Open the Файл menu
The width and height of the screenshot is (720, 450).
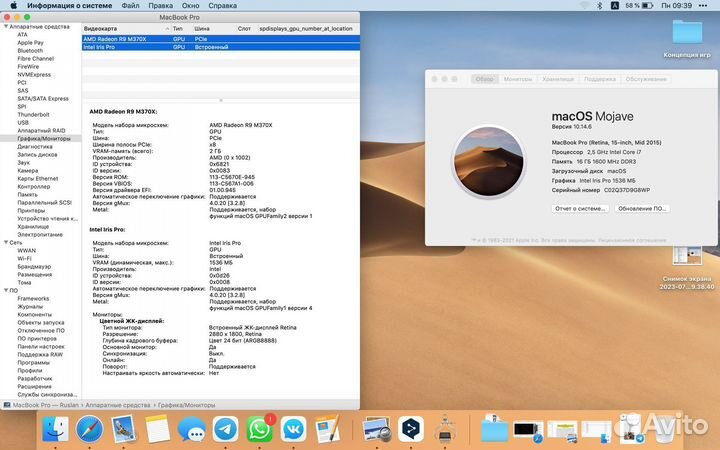coord(130,6)
